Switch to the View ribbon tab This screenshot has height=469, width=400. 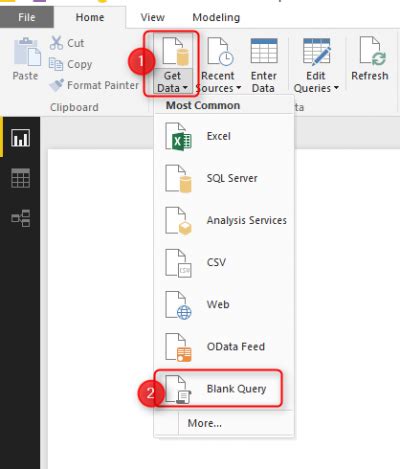coord(152,17)
